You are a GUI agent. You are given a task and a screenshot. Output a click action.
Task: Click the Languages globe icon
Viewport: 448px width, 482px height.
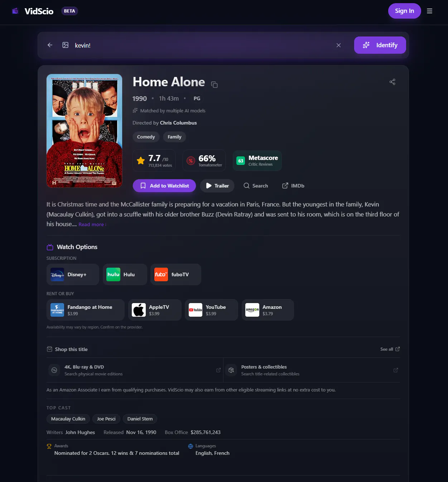click(x=191, y=446)
